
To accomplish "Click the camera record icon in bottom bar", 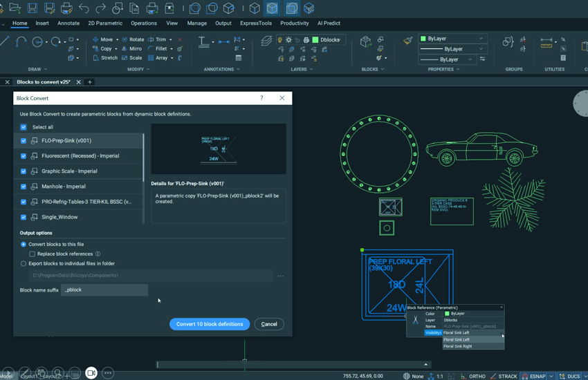I will tap(91, 372).
